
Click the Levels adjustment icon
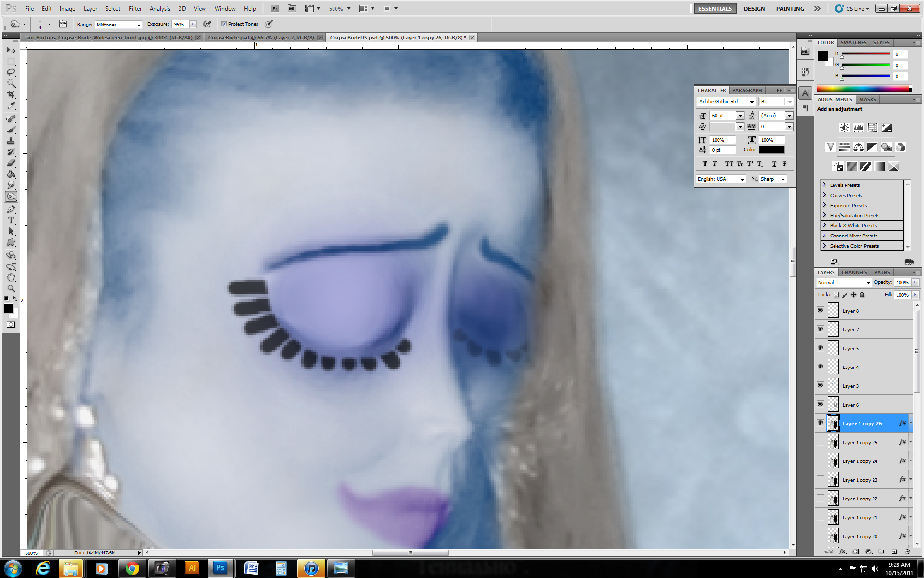(x=858, y=128)
